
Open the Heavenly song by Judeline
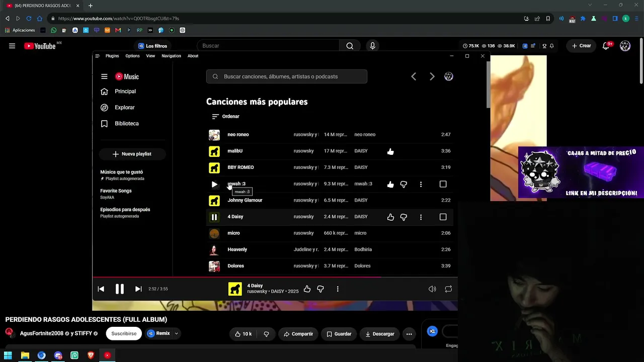click(237, 249)
